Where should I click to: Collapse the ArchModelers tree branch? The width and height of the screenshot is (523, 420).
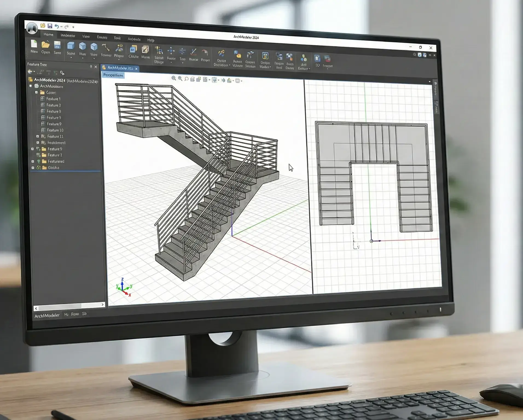tap(30, 86)
